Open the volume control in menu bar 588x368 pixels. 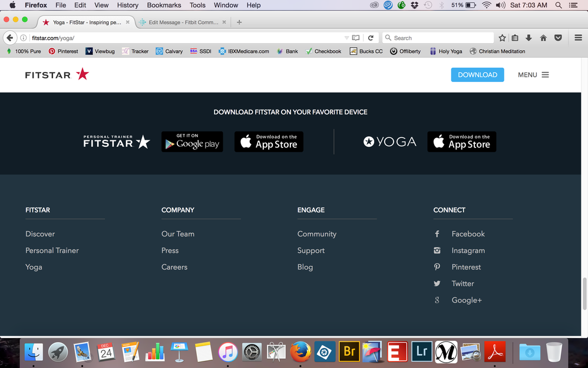(500, 5)
